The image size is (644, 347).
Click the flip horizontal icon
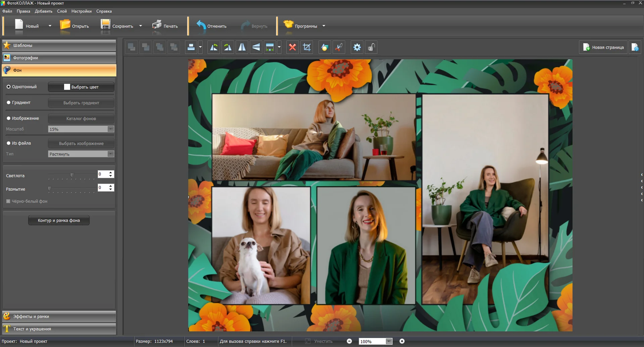pos(242,47)
